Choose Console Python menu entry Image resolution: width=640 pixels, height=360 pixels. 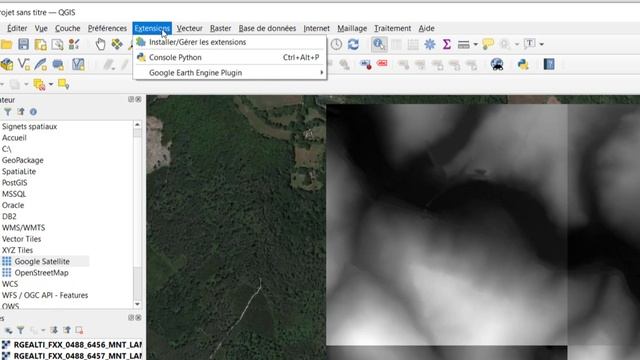(x=230, y=58)
